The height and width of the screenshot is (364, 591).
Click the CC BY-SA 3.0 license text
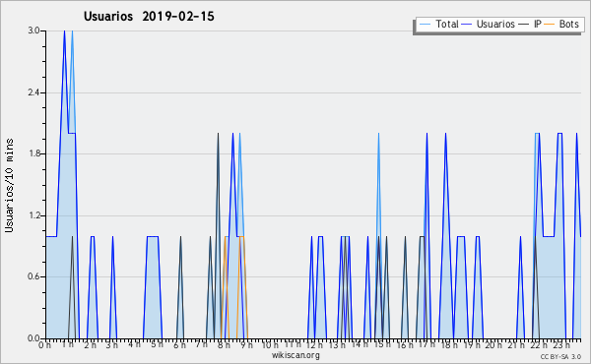point(560,356)
